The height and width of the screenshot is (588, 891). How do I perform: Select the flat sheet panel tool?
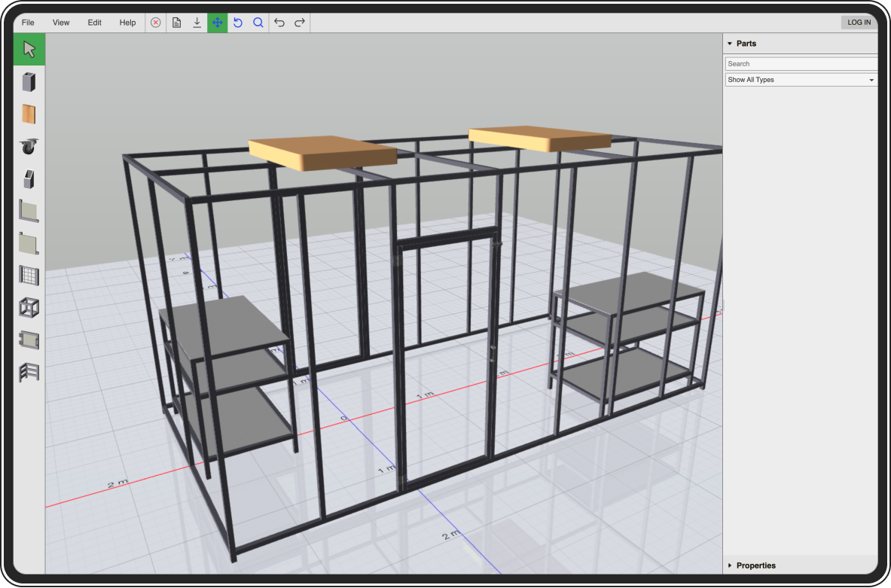click(29, 244)
